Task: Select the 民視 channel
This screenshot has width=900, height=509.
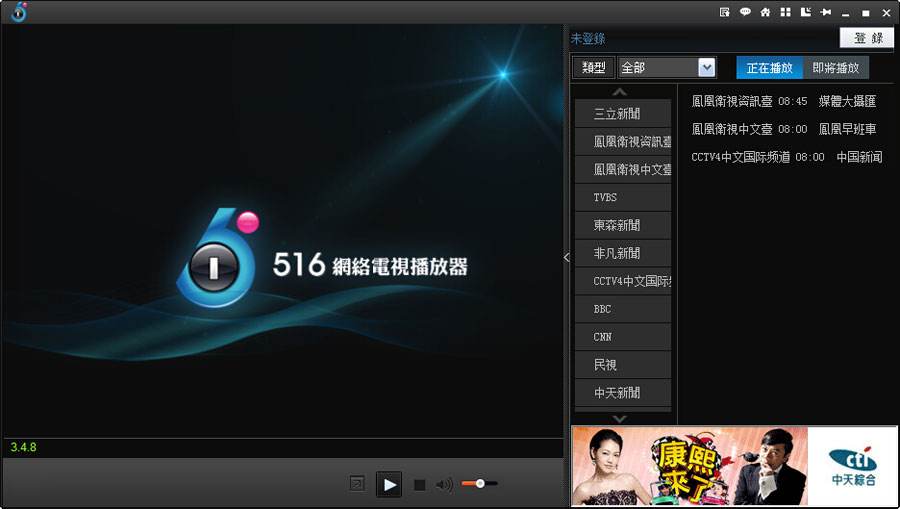Action: [623, 365]
